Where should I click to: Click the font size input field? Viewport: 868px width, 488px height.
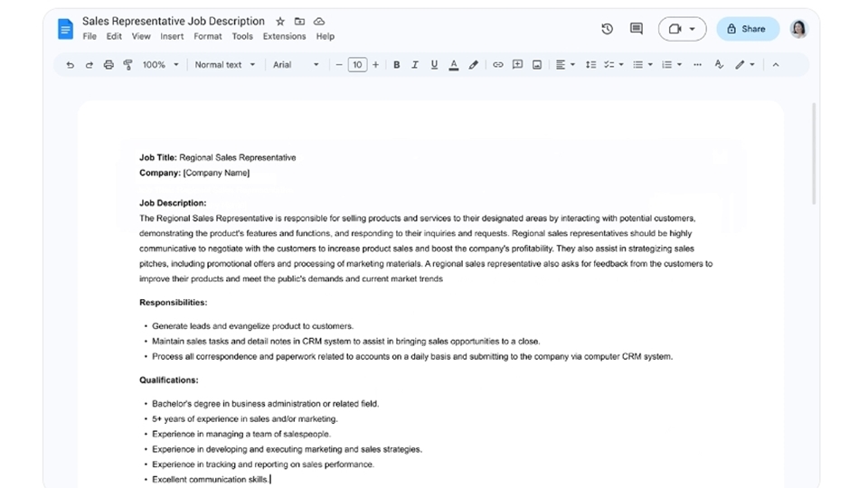pos(357,65)
